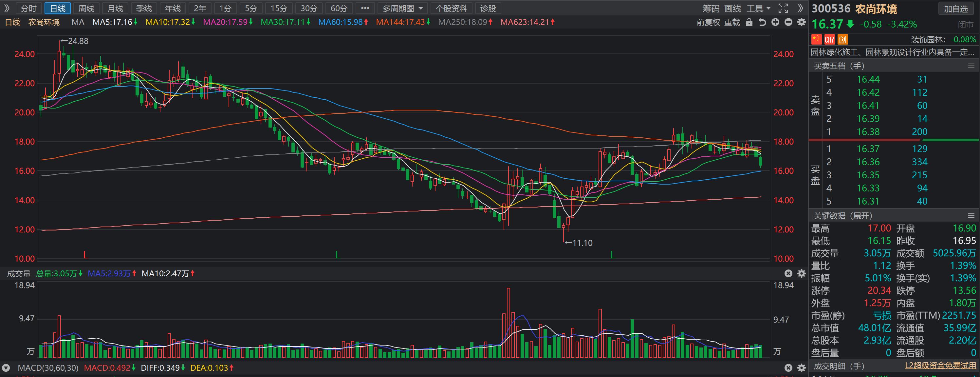This screenshot has width=980, height=377.
Task: Click the undo arrow icon above the chart
Action: pyautogui.click(x=762, y=22)
